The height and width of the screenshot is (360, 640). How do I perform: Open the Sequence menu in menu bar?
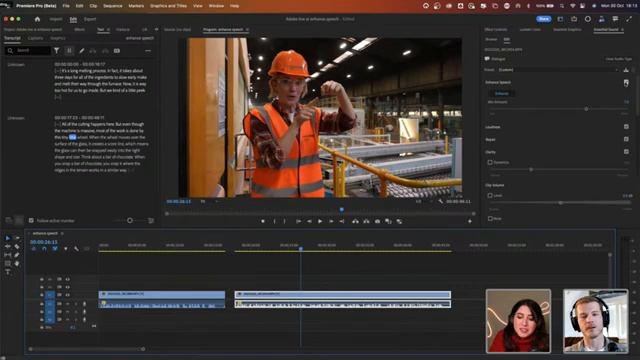(x=113, y=6)
